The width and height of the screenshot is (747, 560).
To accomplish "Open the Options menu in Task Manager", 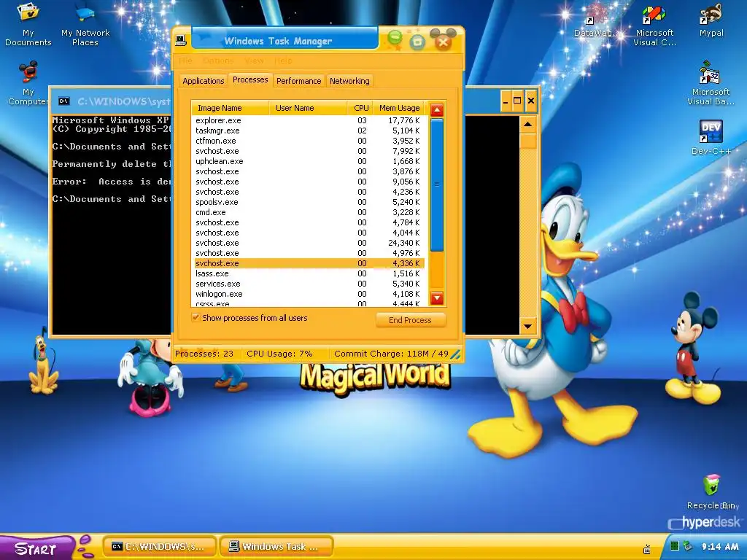I will pyautogui.click(x=217, y=61).
